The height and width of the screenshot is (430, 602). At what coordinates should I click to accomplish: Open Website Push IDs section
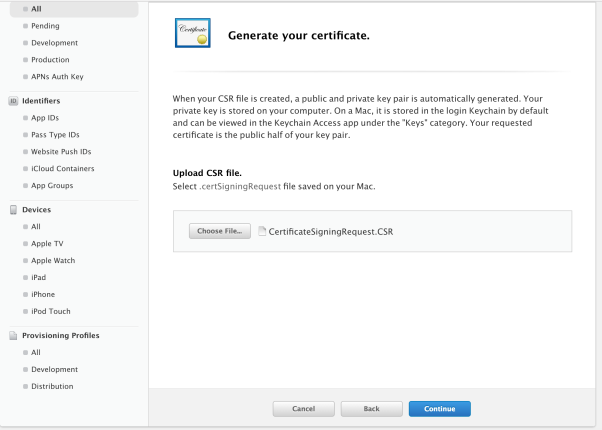click(61, 152)
